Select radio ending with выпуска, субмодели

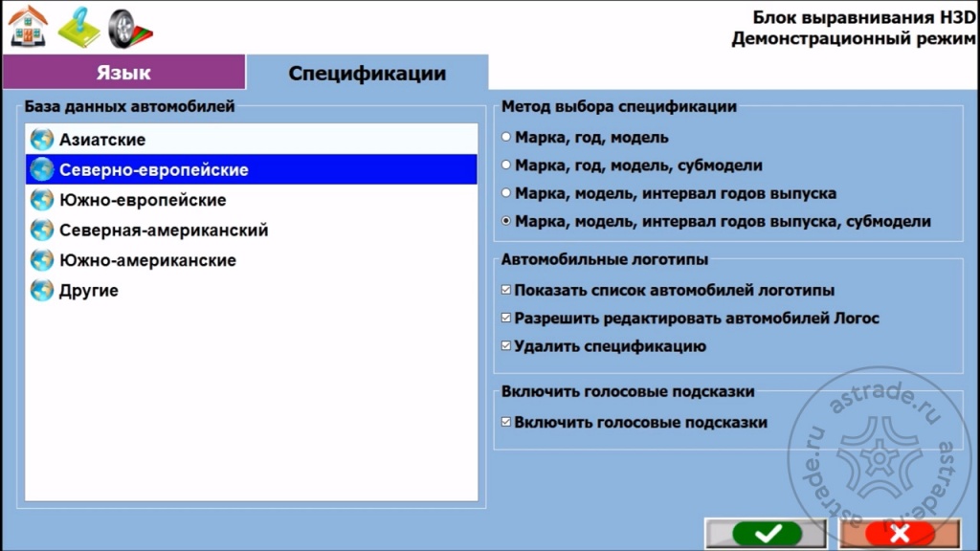506,221
